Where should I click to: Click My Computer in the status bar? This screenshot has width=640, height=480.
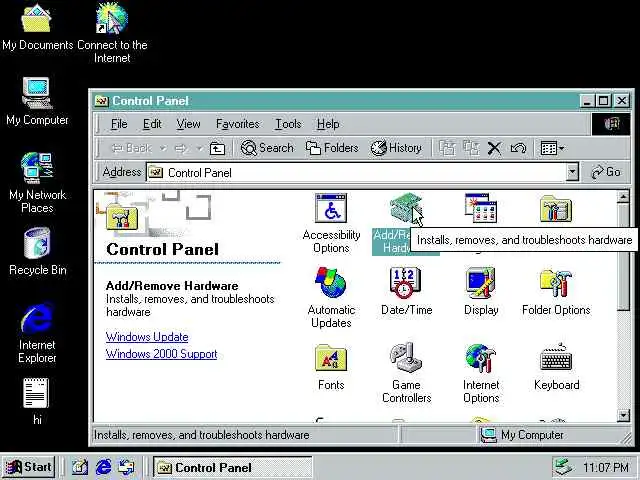[522, 435]
